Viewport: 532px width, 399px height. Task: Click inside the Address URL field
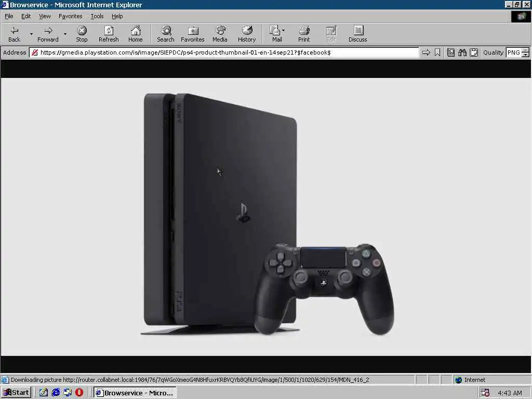pyautogui.click(x=224, y=52)
